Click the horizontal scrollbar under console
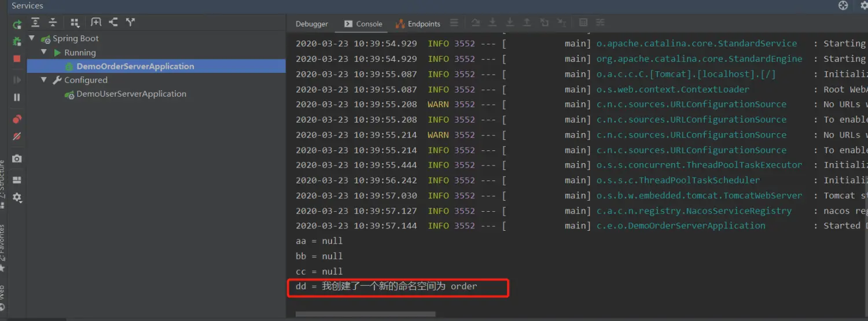The width and height of the screenshot is (868, 321). pos(365,315)
